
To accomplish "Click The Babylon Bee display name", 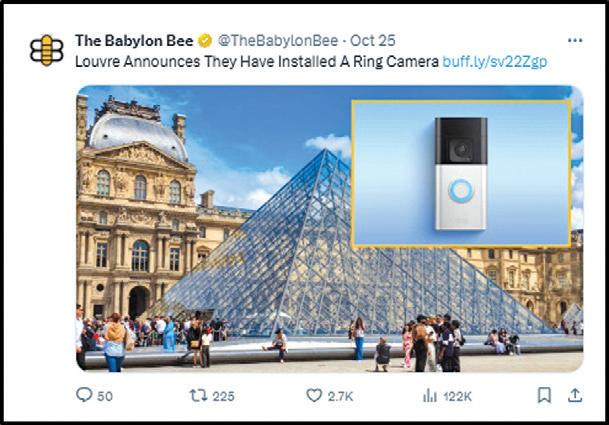I will pos(134,40).
